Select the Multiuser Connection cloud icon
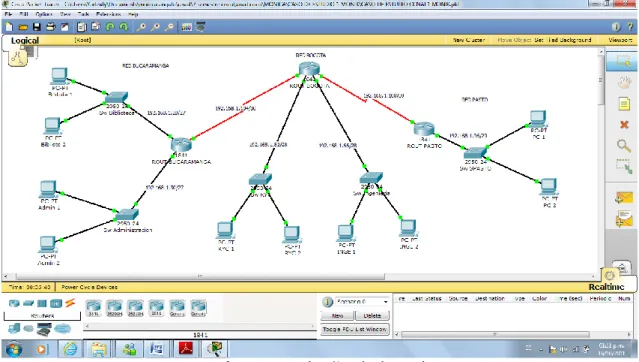The height and width of the screenshot is (362, 639). tap(62, 328)
